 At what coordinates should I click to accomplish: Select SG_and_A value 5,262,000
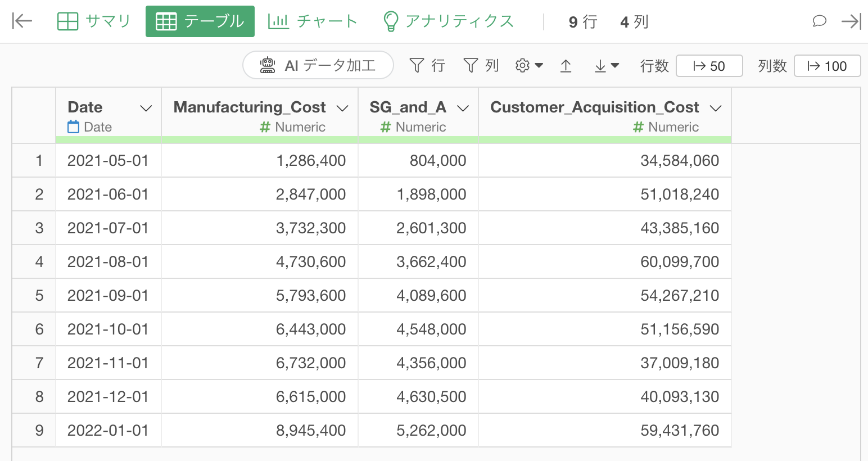pos(418,431)
